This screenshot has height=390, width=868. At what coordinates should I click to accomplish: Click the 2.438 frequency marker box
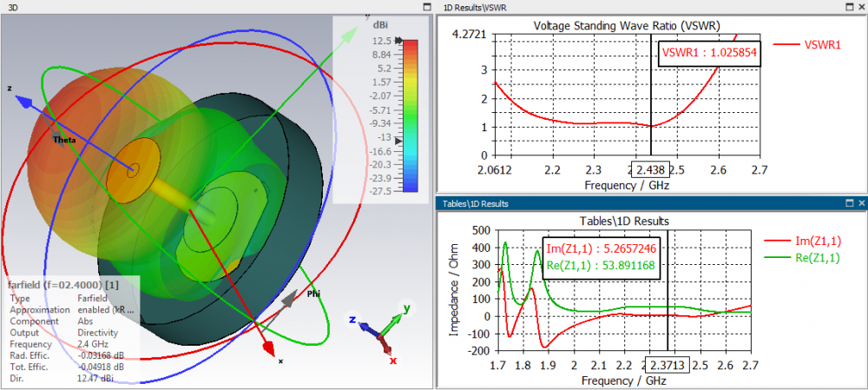pos(651,168)
